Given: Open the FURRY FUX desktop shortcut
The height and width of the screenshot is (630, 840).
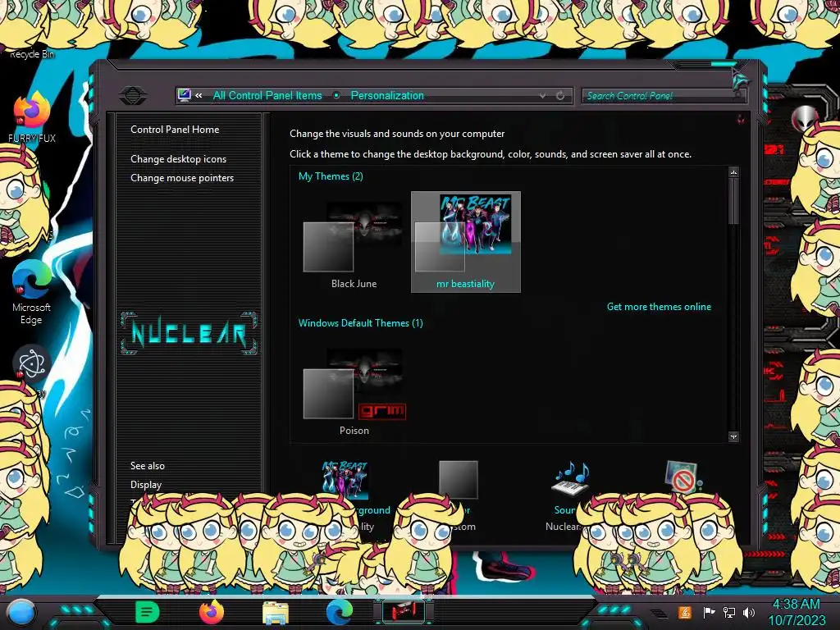Looking at the screenshot, I should coord(32,116).
